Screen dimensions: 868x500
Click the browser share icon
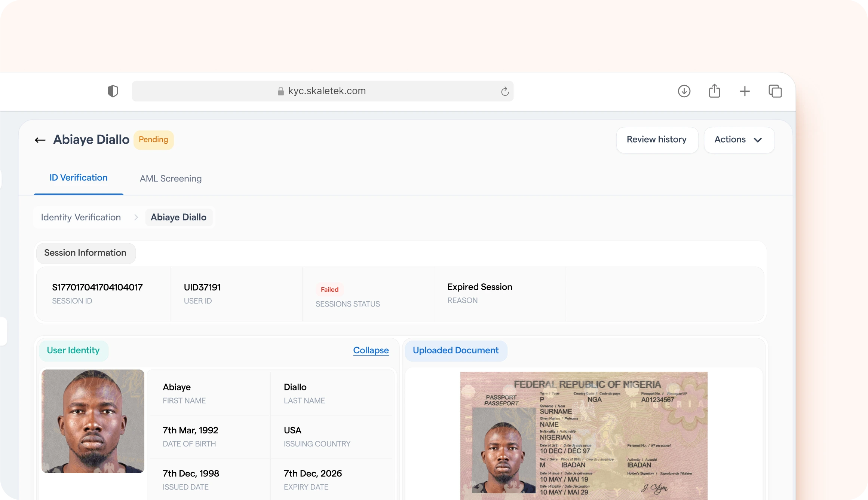point(714,91)
